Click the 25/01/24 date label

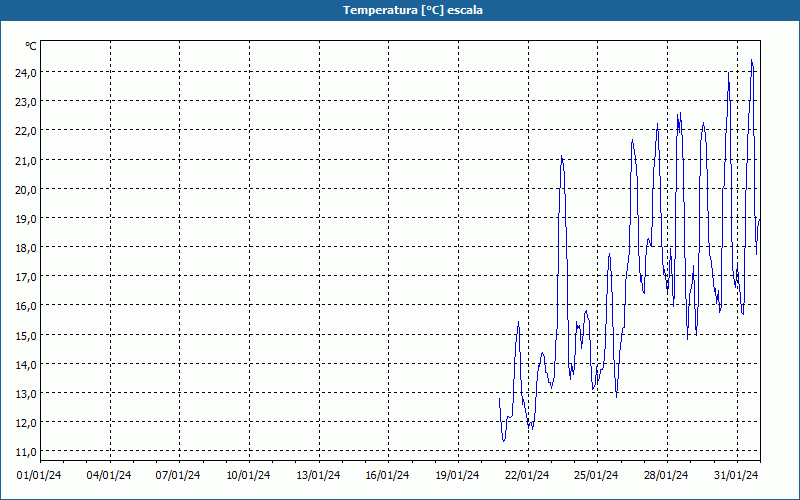click(596, 475)
